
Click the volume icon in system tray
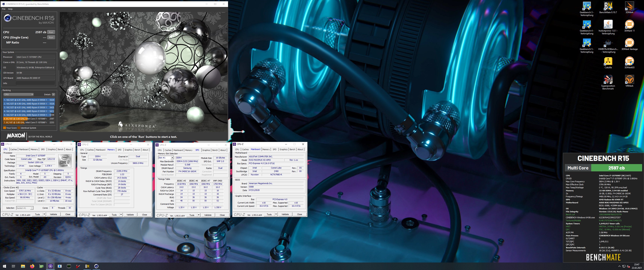(x=628, y=266)
